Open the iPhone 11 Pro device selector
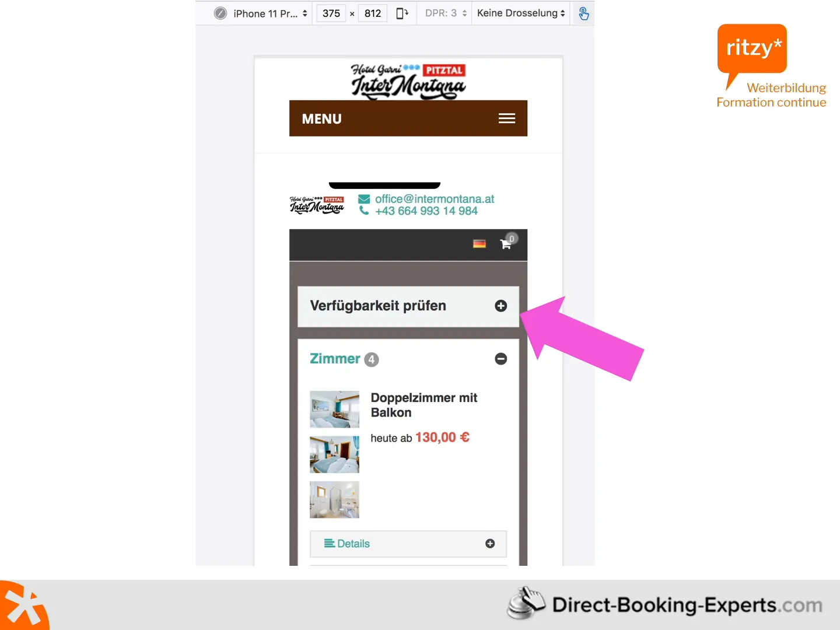840x630 pixels. click(268, 13)
